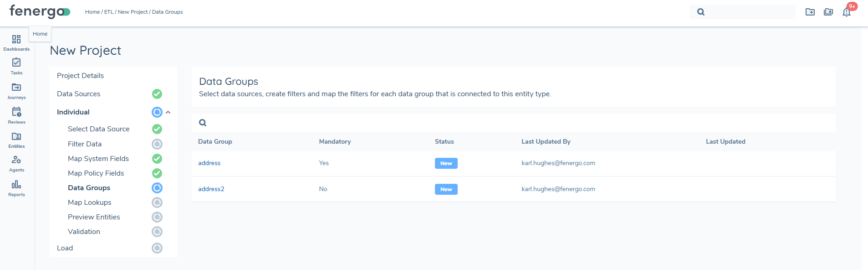Open the Reports sidebar icon
The image size is (868, 270).
pos(16,188)
